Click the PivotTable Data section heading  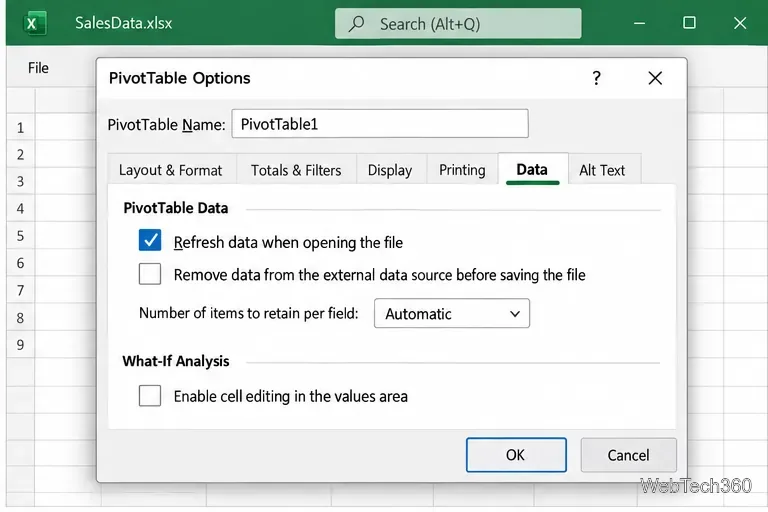click(x=176, y=208)
